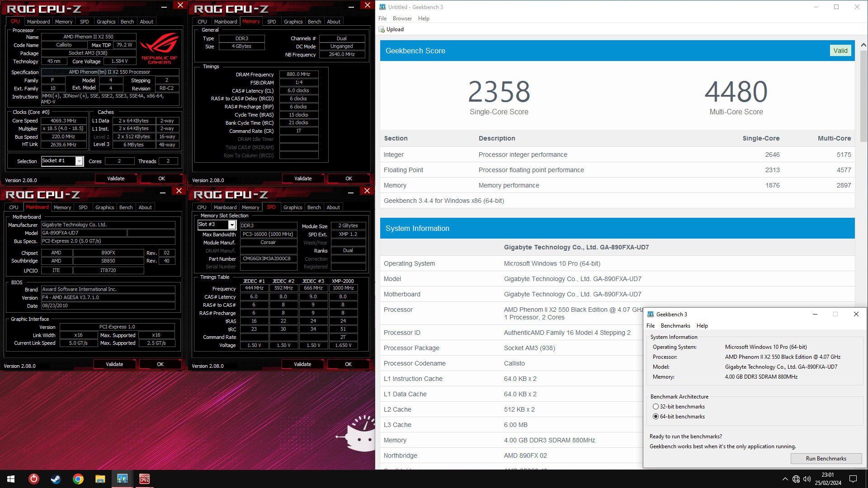This screenshot has width=868, height=488.
Task: Open Help menu in Geekbench 3 dialog
Action: pos(702,326)
